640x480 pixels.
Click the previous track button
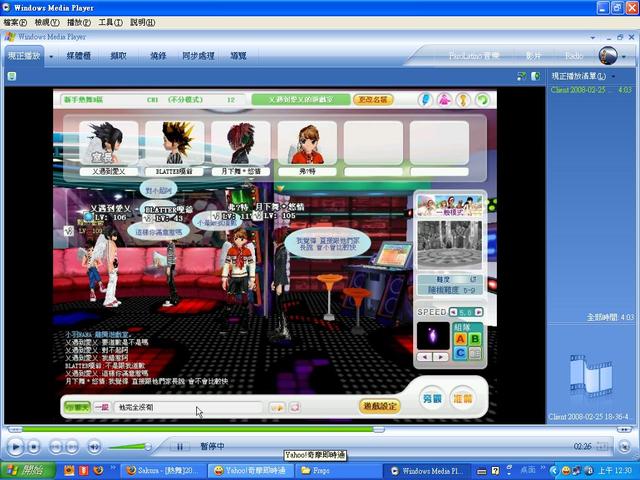click(x=56, y=447)
